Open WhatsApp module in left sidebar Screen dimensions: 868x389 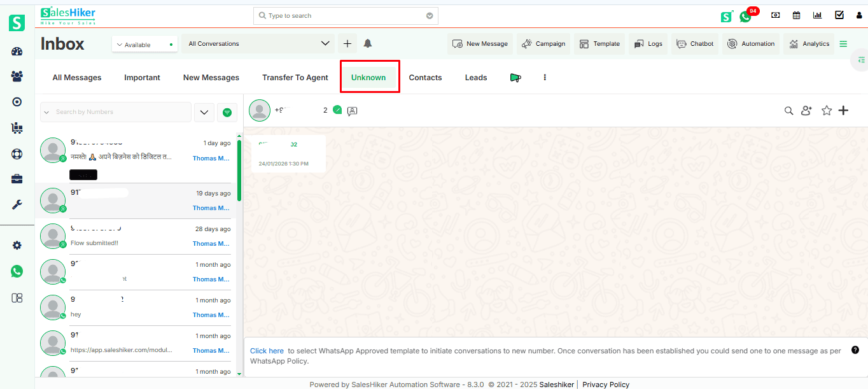point(17,271)
